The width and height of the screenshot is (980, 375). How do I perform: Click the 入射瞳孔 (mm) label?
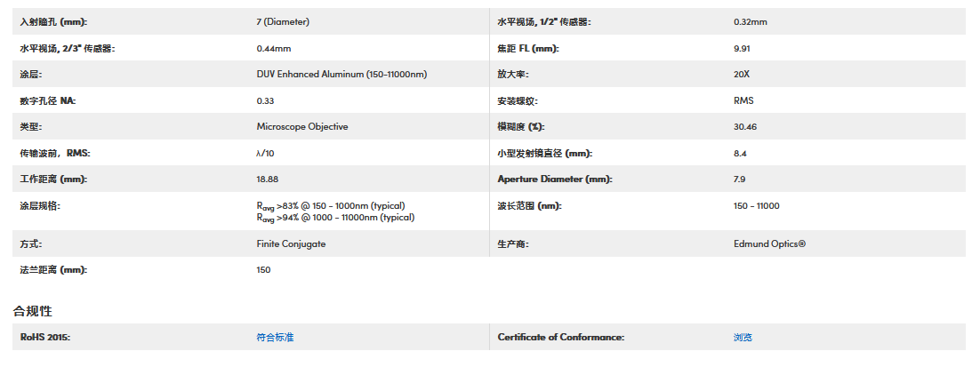point(54,22)
